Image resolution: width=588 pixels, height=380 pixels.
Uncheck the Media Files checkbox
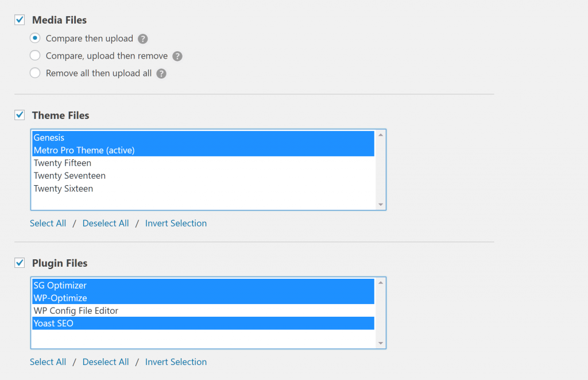(19, 19)
